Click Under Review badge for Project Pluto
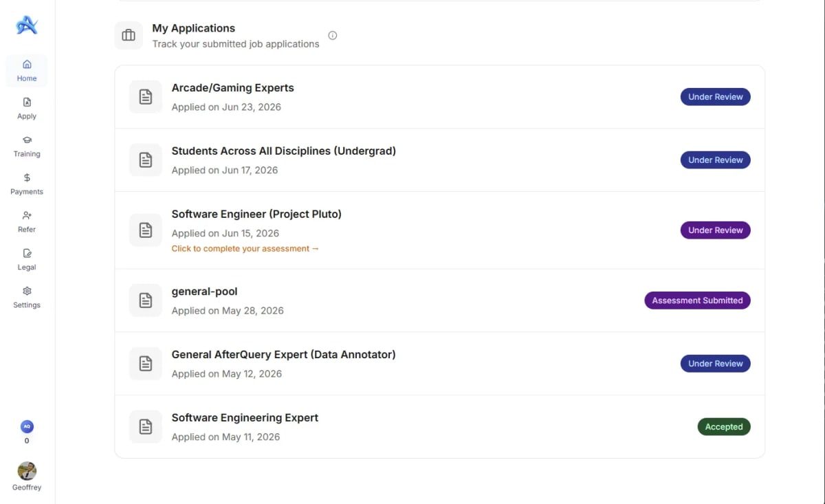 (716, 230)
